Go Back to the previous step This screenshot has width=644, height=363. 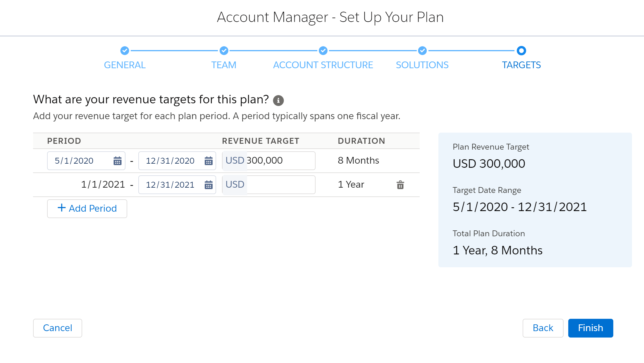(x=543, y=328)
